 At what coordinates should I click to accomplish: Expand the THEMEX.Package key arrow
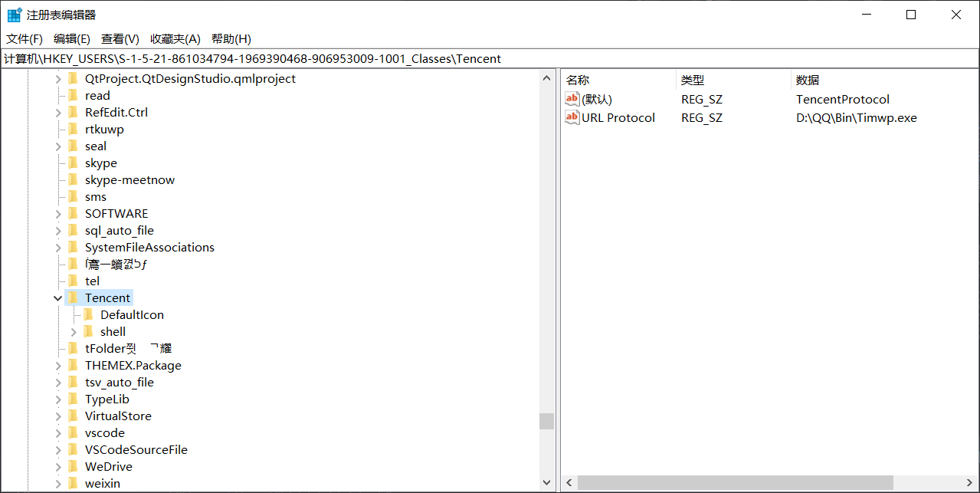point(58,366)
